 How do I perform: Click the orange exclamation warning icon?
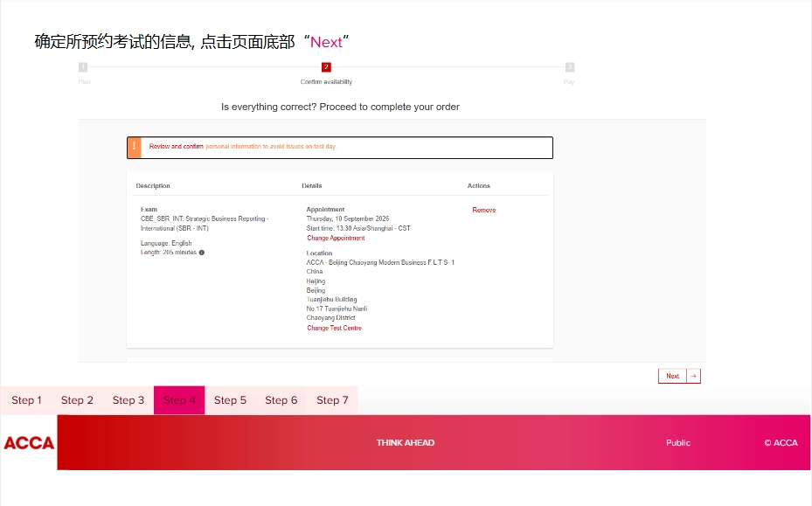[134, 147]
